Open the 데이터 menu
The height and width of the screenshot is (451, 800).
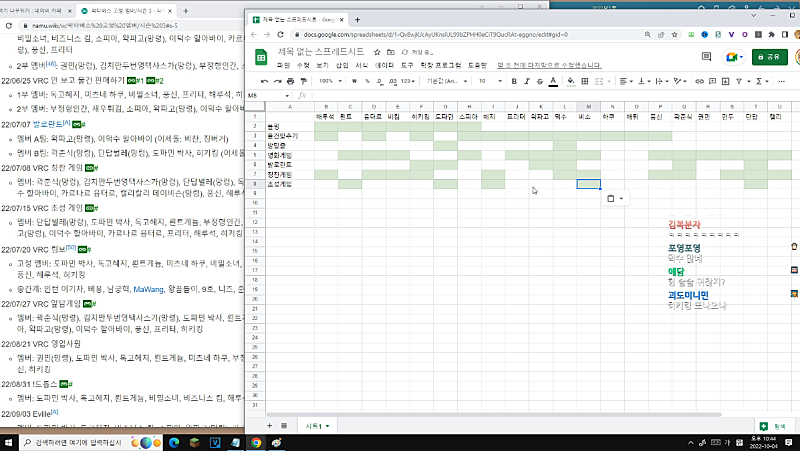click(385, 65)
